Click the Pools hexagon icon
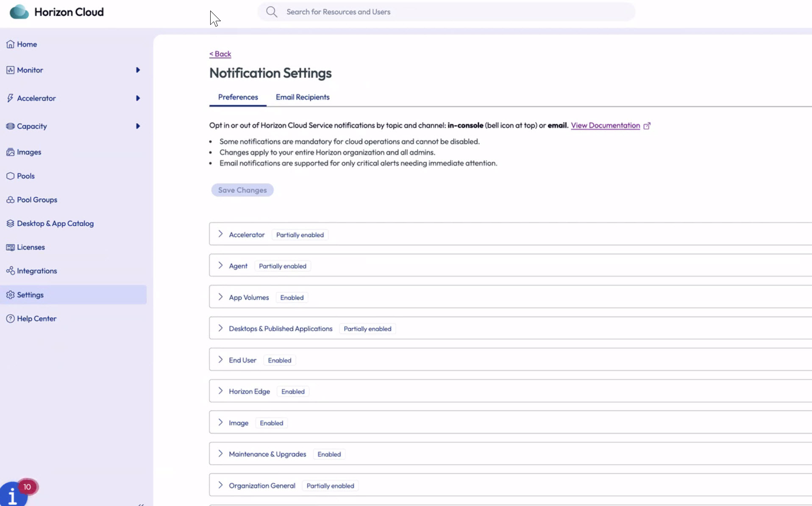 11,176
